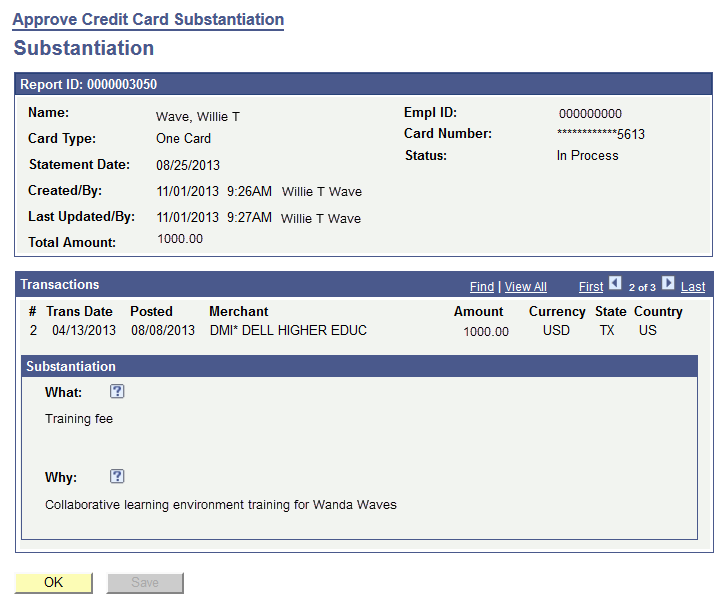The width and height of the screenshot is (728, 616).
Task: Click the grayed-out Save button
Action: click(145, 583)
